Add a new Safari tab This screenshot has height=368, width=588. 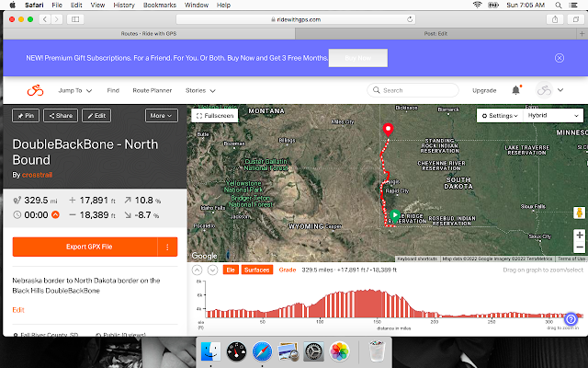[x=582, y=33]
